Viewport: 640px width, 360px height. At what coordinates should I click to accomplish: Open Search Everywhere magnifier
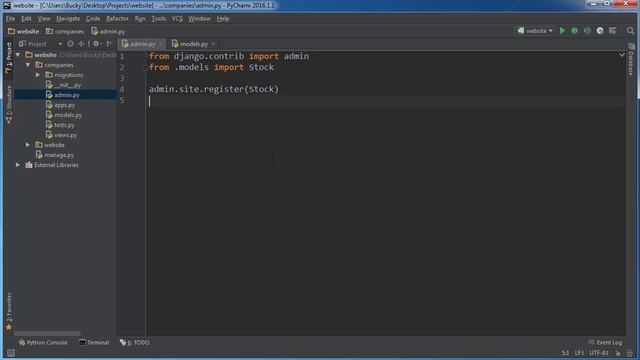click(x=630, y=31)
